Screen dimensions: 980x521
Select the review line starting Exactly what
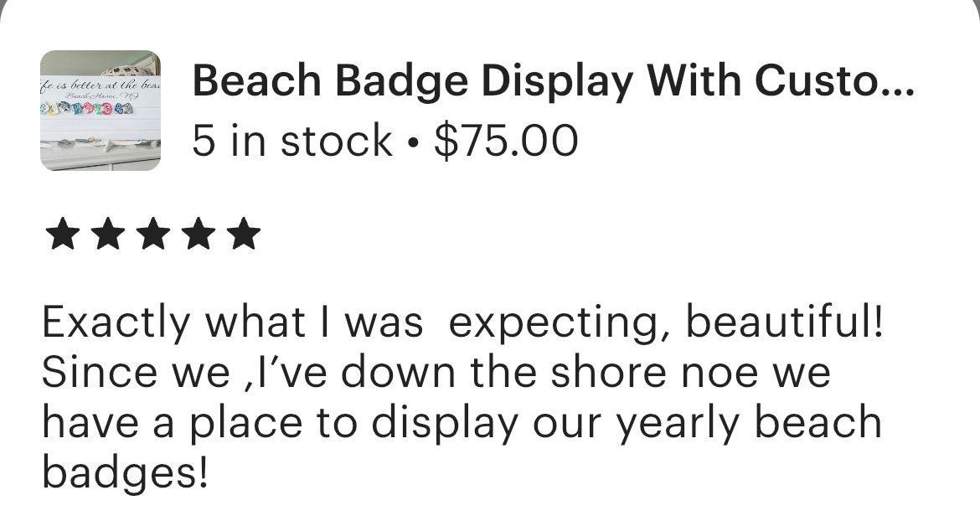(x=463, y=323)
